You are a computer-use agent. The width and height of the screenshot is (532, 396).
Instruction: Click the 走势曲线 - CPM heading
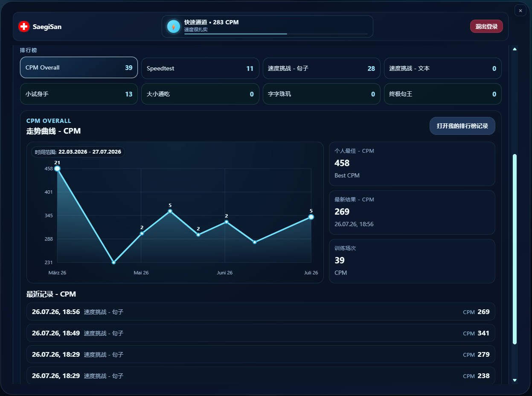53,131
